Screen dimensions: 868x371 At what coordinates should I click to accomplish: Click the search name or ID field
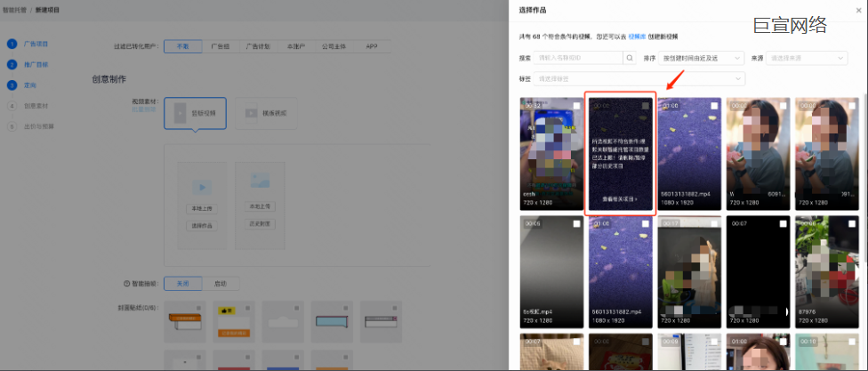[x=579, y=58]
